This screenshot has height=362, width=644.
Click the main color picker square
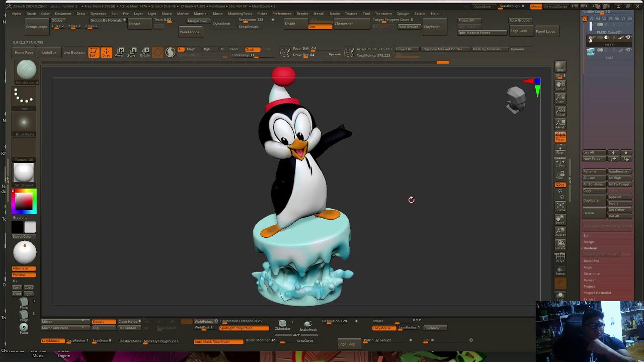(x=24, y=201)
